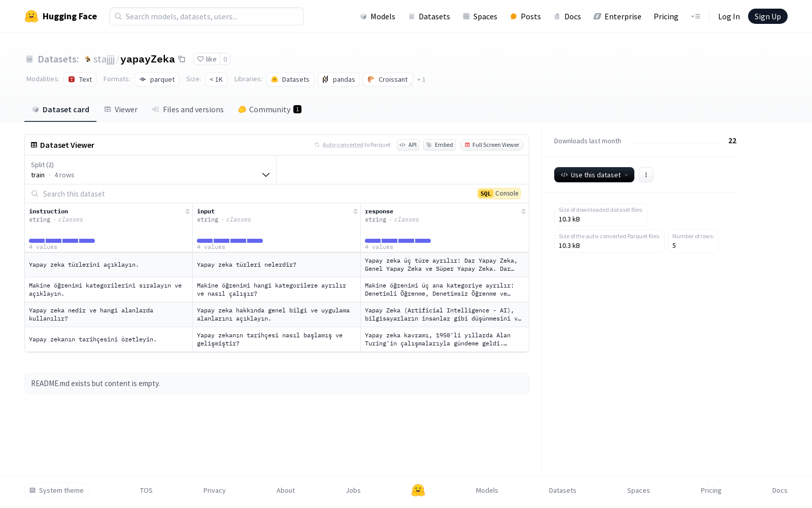This screenshot has width=812, height=508.
Task: Open Privacy footer link
Action: [x=214, y=490]
